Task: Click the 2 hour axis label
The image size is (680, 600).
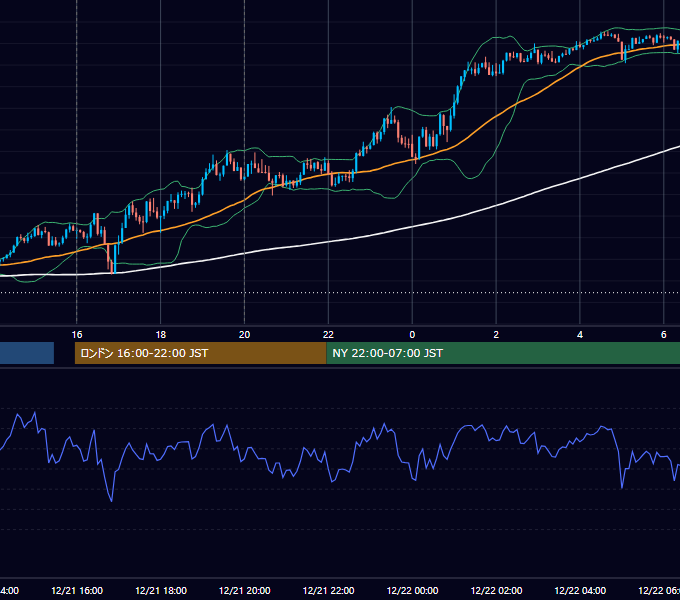Action: pyautogui.click(x=496, y=335)
